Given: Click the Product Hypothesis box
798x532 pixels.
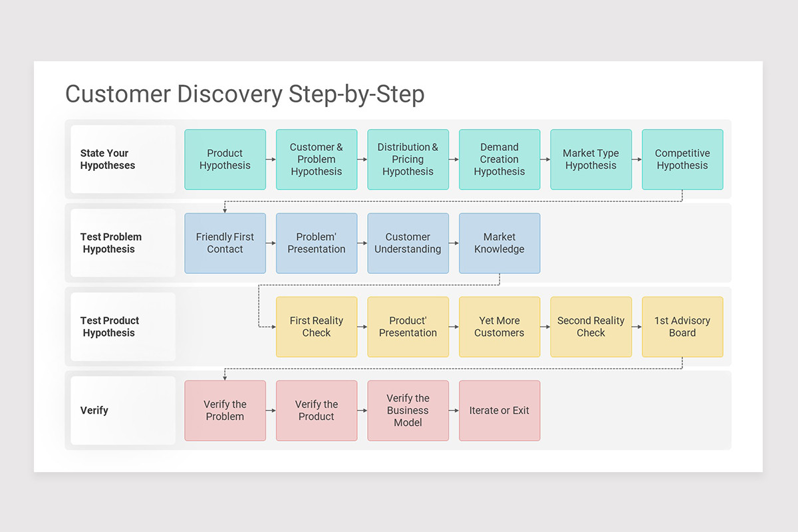Looking at the screenshot, I should 225,159.
